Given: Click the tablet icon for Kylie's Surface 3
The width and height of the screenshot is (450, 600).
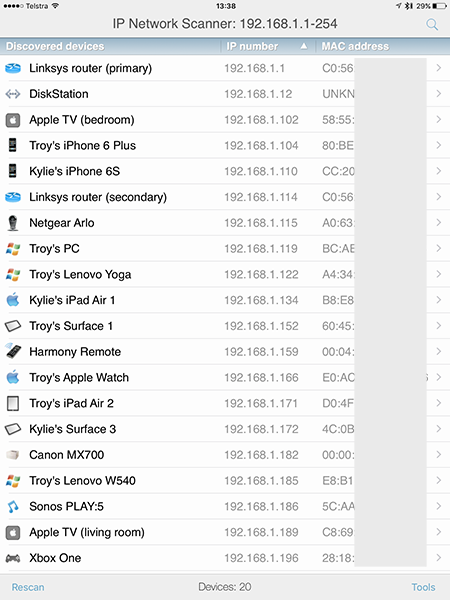Looking at the screenshot, I should [x=13, y=429].
